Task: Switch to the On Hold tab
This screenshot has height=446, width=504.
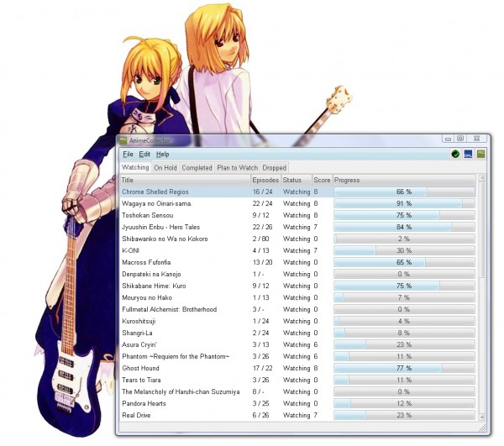Action: 165,168
